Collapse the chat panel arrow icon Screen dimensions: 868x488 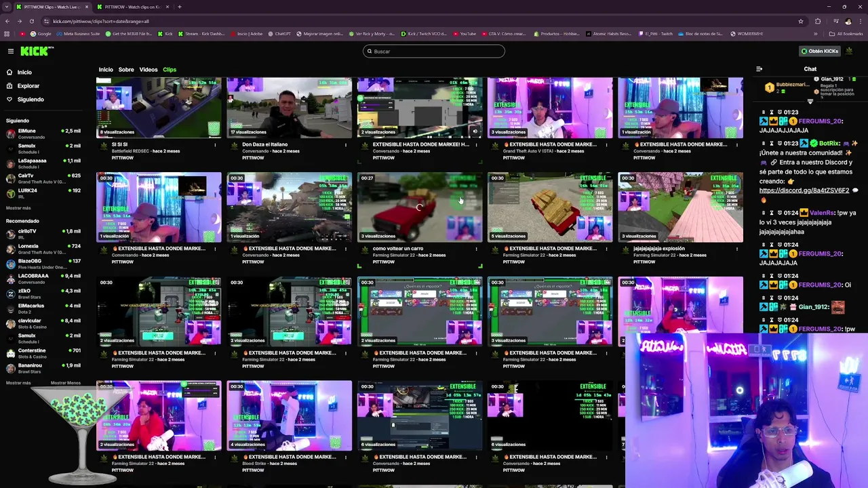pos(759,69)
